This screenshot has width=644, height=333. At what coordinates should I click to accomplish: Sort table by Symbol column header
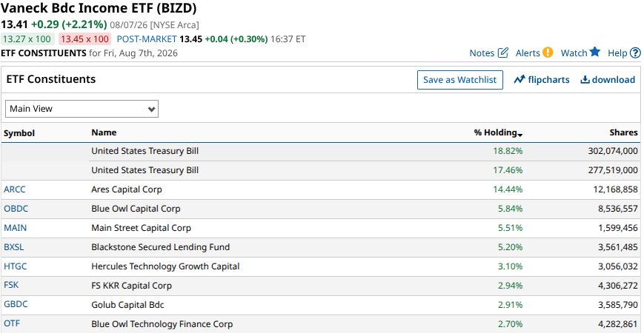click(19, 133)
